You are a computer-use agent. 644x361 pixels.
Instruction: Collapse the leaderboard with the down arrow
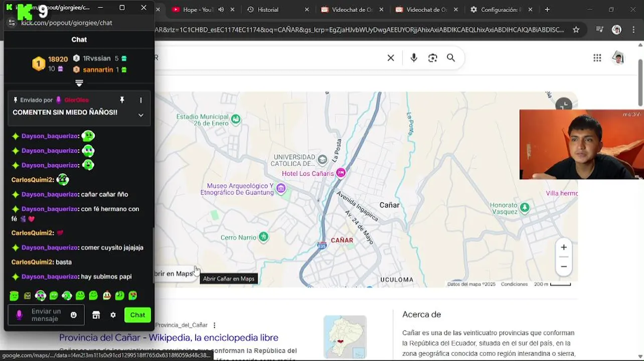[x=79, y=83]
